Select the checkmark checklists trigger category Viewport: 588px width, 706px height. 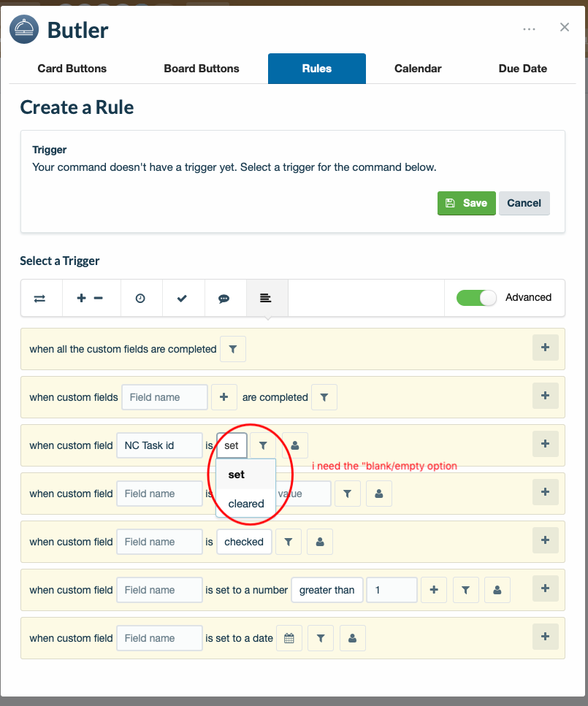(x=182, y=298)
